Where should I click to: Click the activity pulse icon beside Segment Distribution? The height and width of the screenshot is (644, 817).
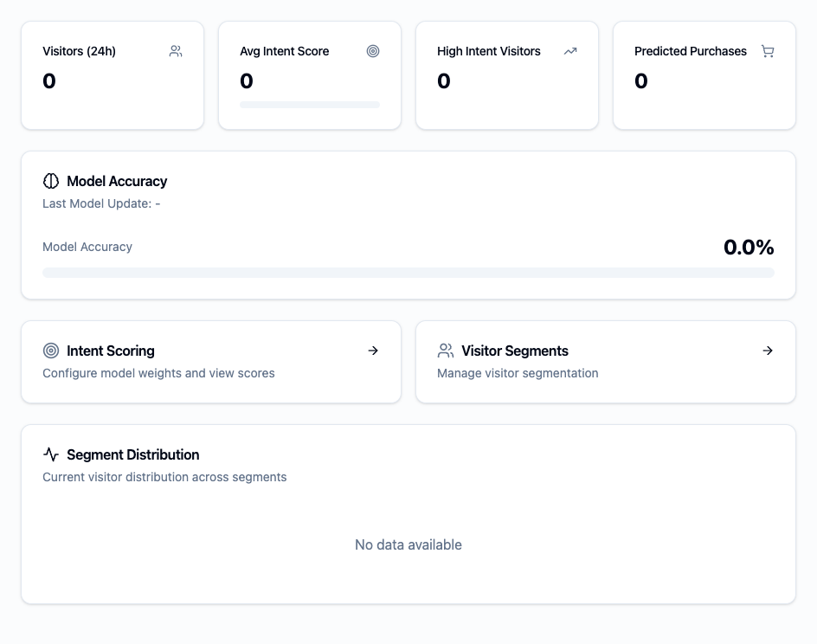click(x=51, y=454)
